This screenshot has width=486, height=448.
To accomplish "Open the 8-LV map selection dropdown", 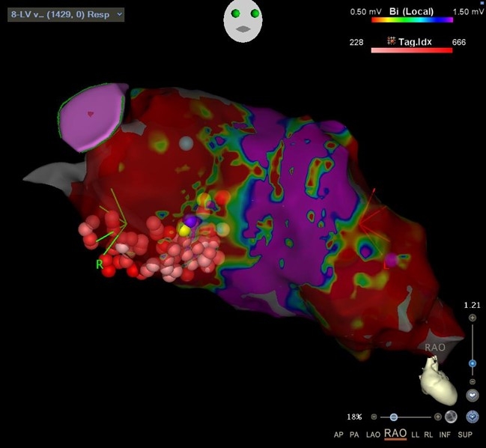I will point(66,14).
